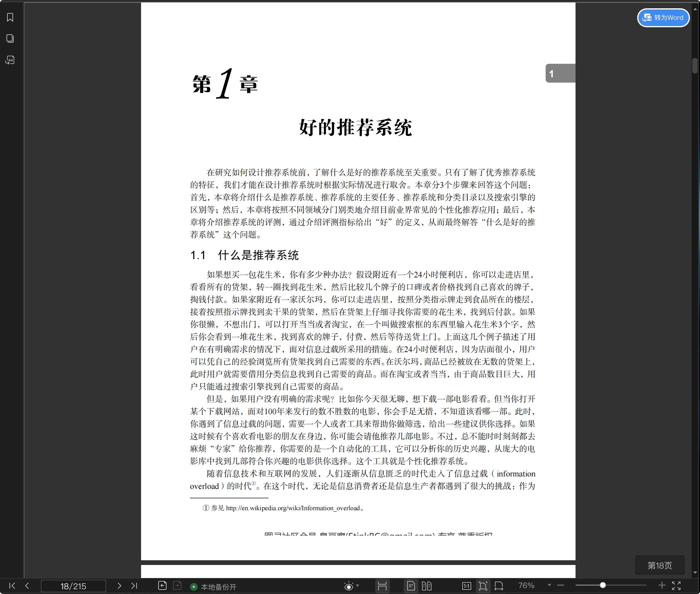
Task: Expand the eye protection mode dropdown arrow
Action: 357,586
